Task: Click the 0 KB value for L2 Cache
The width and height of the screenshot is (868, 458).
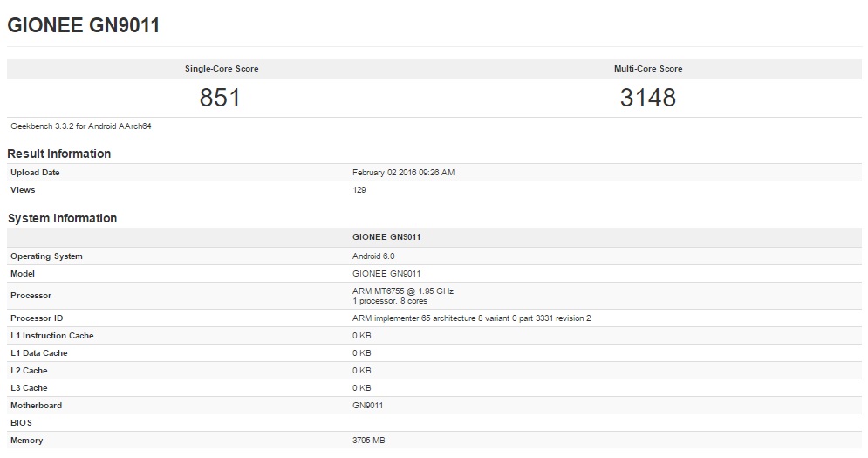Action: point(361,371)
